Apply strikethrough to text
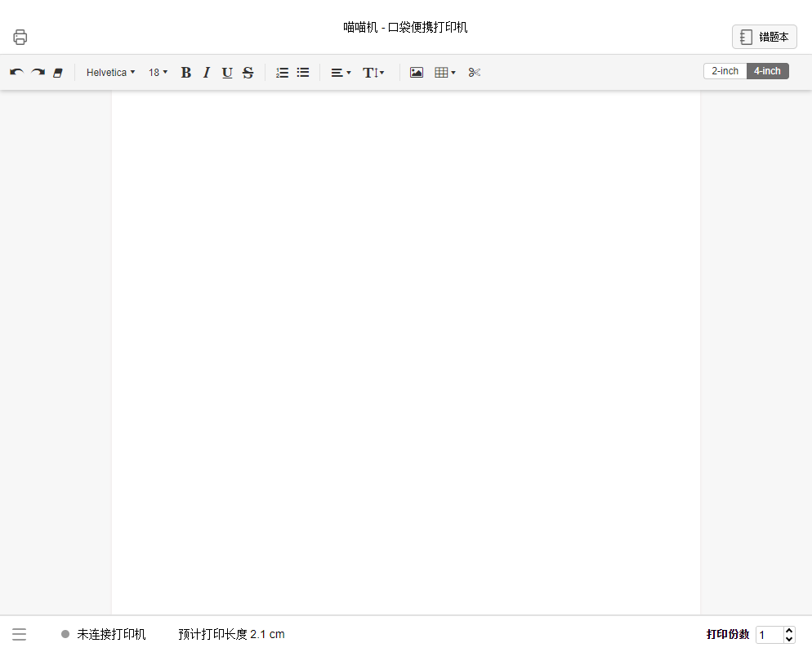 [248, 73]
